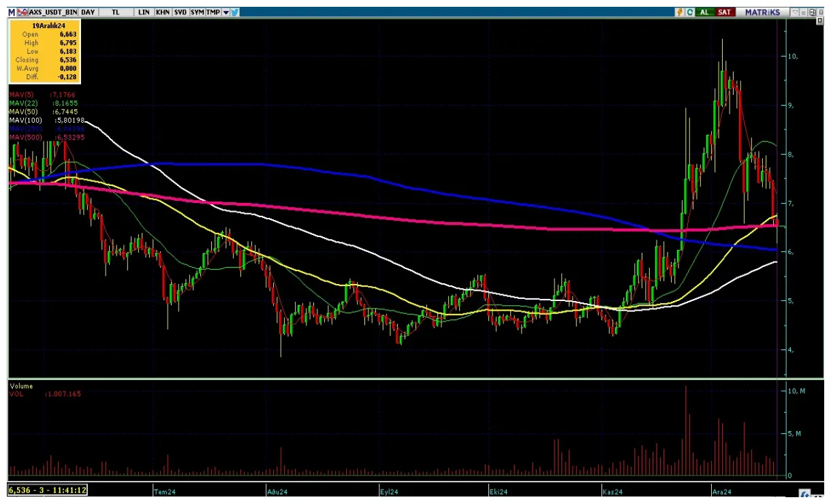Open the TMP template menu
The width and height of the screenshot is (831, 504).
tap(213, 12)
